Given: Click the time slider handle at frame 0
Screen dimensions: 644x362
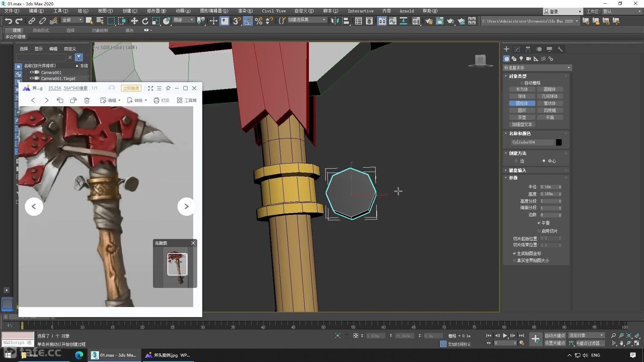Looking at the screenshot, I should coord(22,326).
